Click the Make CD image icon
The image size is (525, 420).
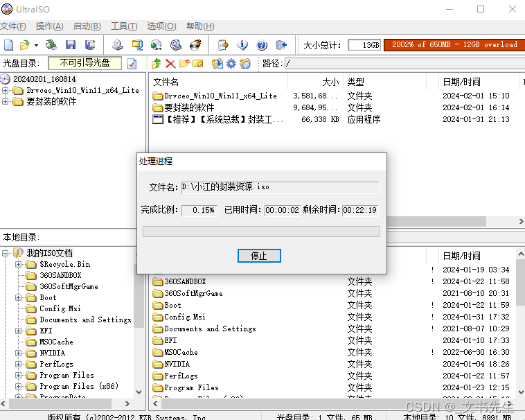pyautogui.click(x=118, y=45)
